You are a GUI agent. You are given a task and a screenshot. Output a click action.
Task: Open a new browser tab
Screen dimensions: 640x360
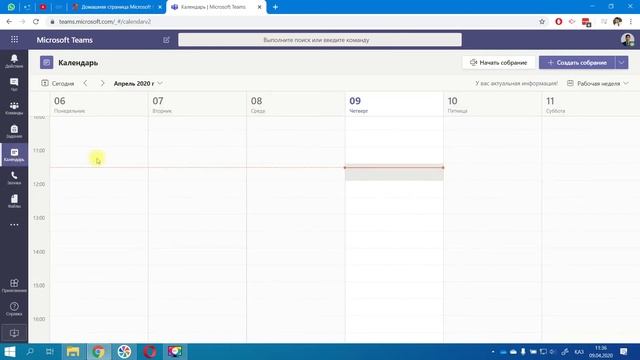click(276, 7)
